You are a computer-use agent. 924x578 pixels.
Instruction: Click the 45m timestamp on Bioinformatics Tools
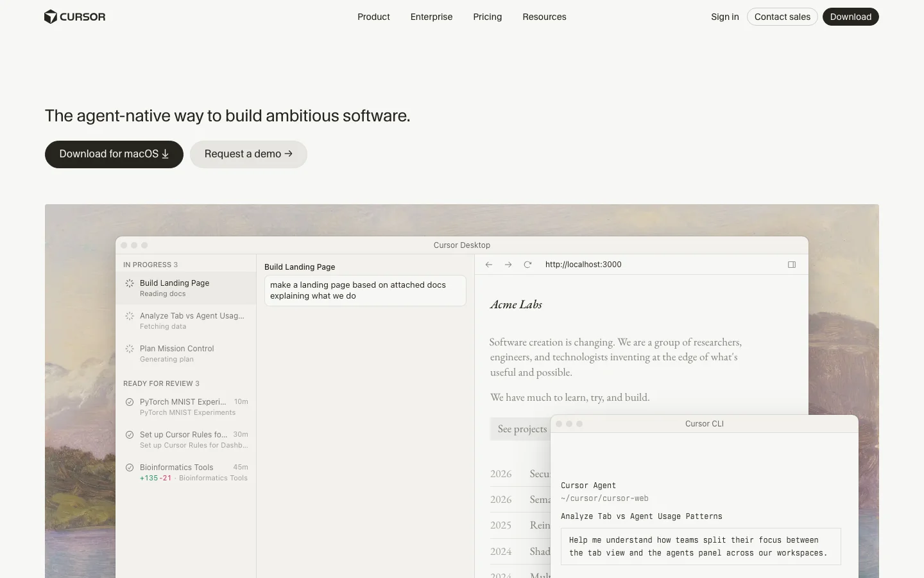pyautogui.click(x=241, y=467)
